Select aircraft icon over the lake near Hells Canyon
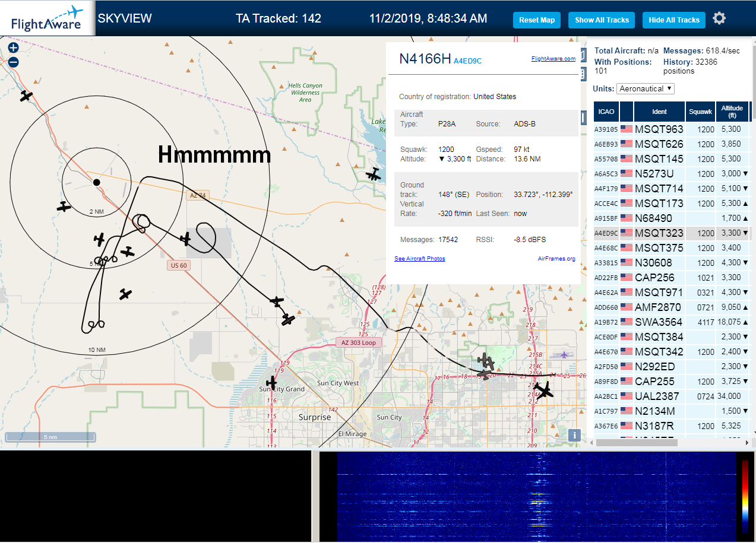 click(374, 174)
